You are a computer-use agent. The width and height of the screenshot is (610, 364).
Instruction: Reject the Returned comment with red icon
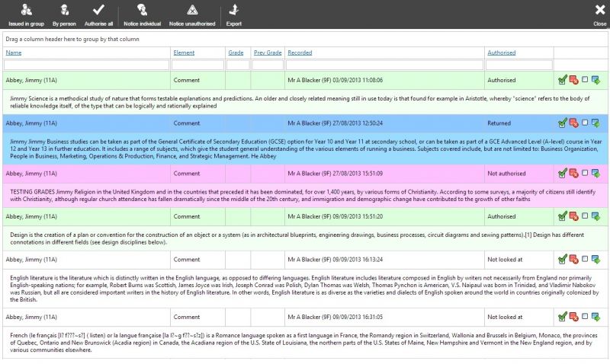(573, 123)
